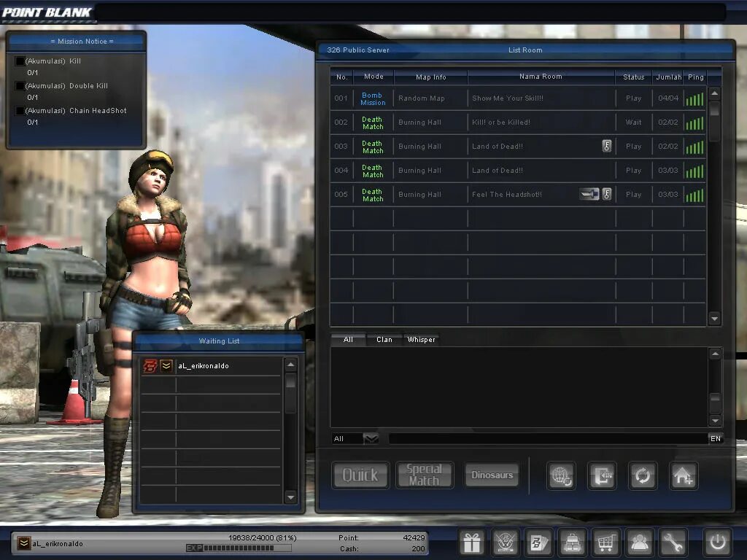Open the clan emblem icon
This screenshot has height=560, width=747.
(505, 542)
